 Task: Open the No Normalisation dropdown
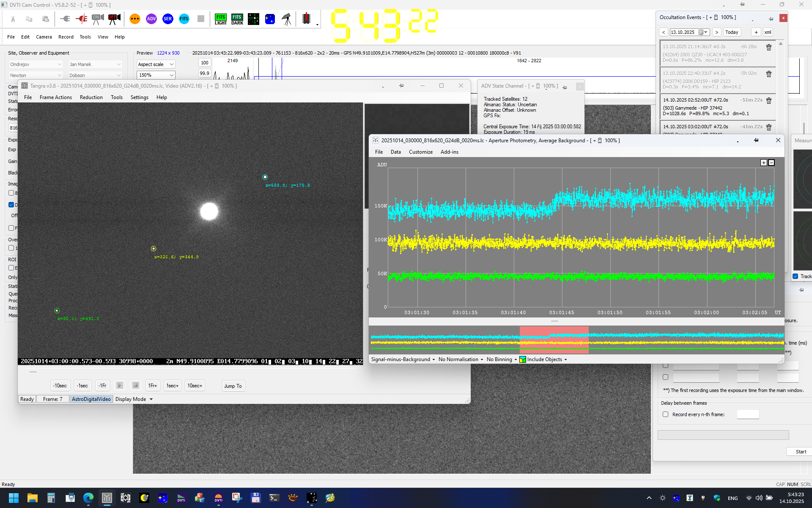coord(460,359)
